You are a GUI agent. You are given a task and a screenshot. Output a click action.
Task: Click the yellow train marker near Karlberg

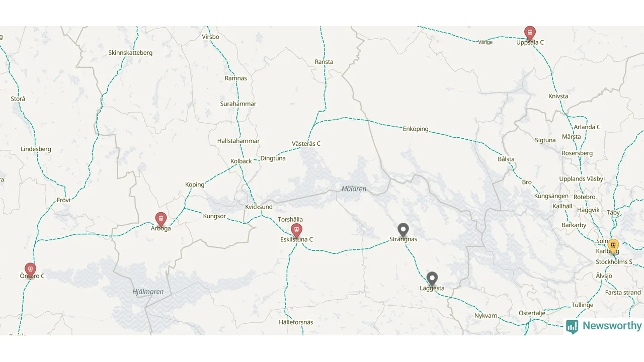pyautogui.click(x=613, y=246)
